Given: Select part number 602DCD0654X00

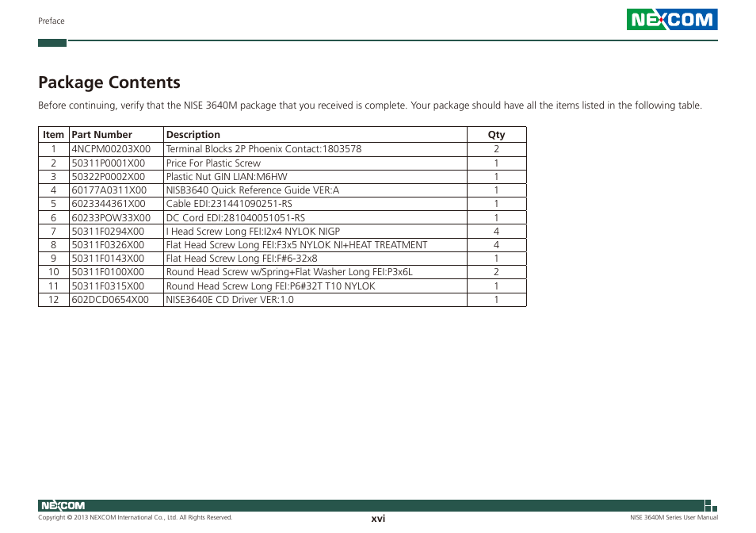Looking at the screenshot, I should pyautogui.click(x=110, y=300).
